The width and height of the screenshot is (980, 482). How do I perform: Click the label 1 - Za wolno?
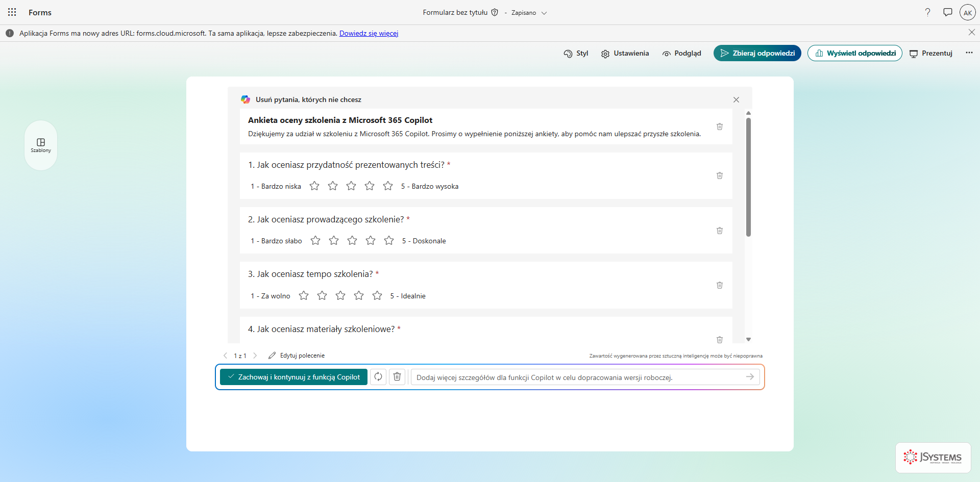[271, 296]
